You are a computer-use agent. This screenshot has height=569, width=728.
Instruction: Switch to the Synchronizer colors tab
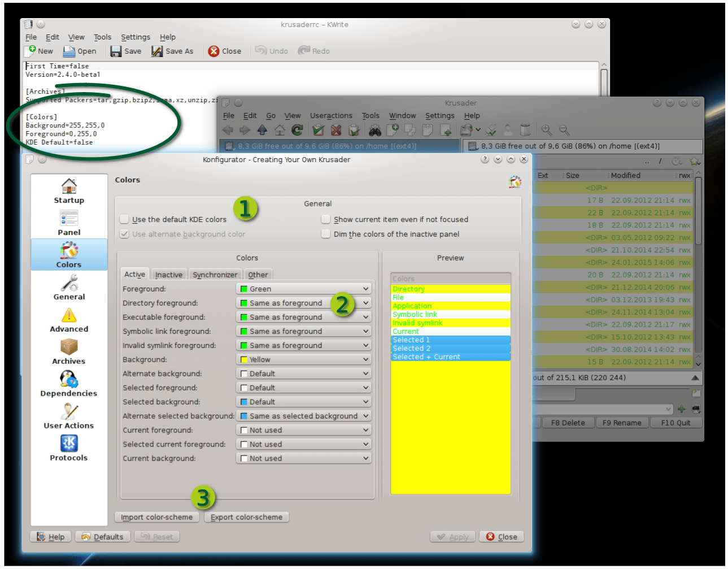215,275
